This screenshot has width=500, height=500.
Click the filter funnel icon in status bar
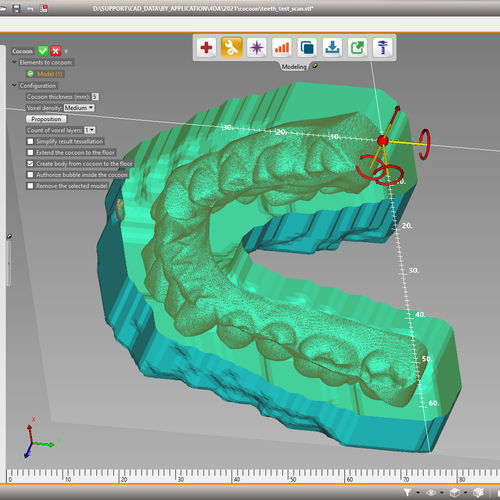407,492
